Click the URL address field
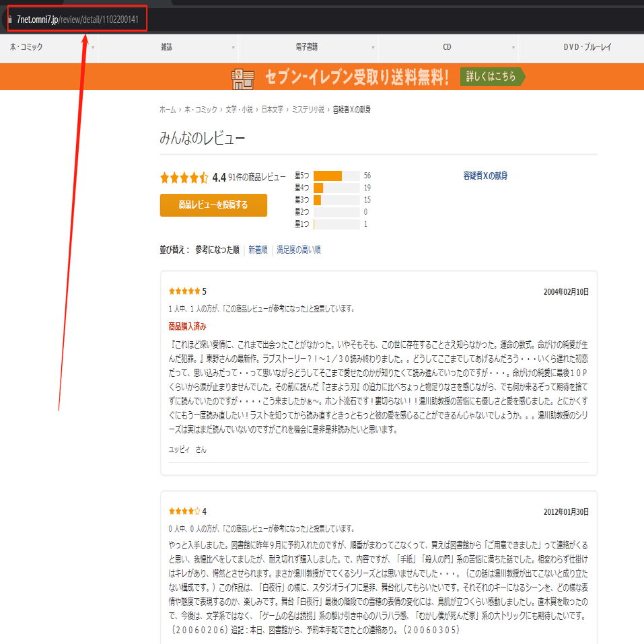This screenshot has height=644, width=644. click(x=77, y=20)
